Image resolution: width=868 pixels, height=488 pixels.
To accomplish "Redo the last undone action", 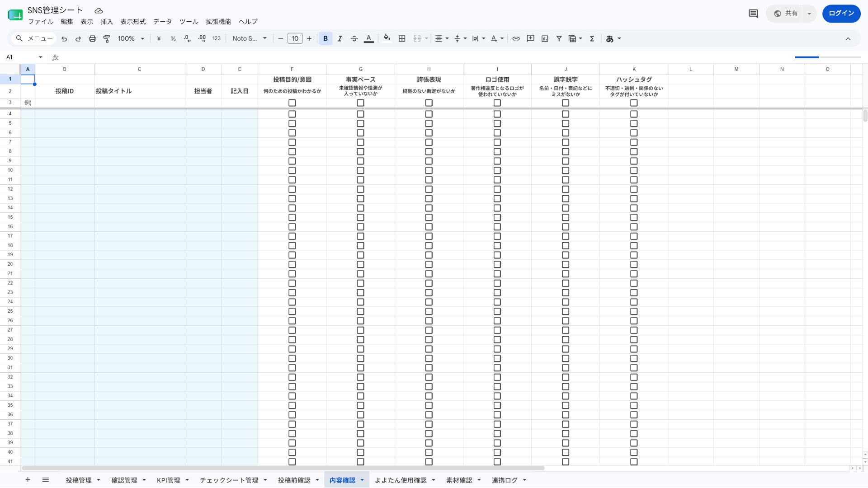I will 78,39.
